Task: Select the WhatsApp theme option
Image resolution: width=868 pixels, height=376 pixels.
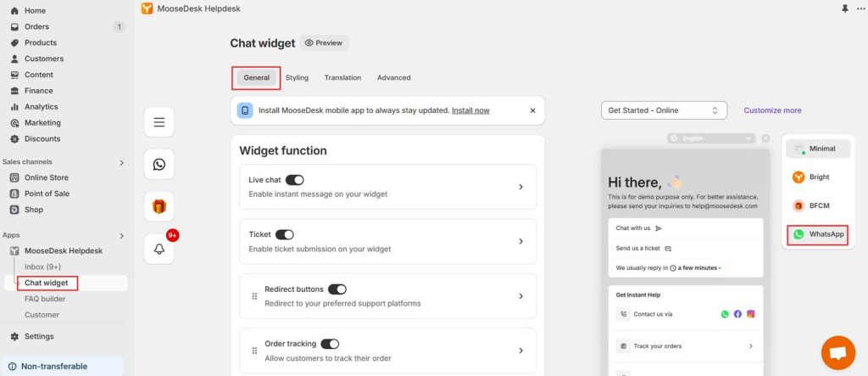Action: point(818,234)
